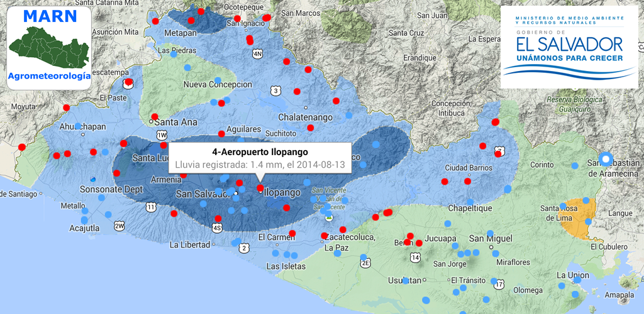The height and width of the screenshot is (314, 644).
Task: Click the Chalatenango city label
Action: 305,117
